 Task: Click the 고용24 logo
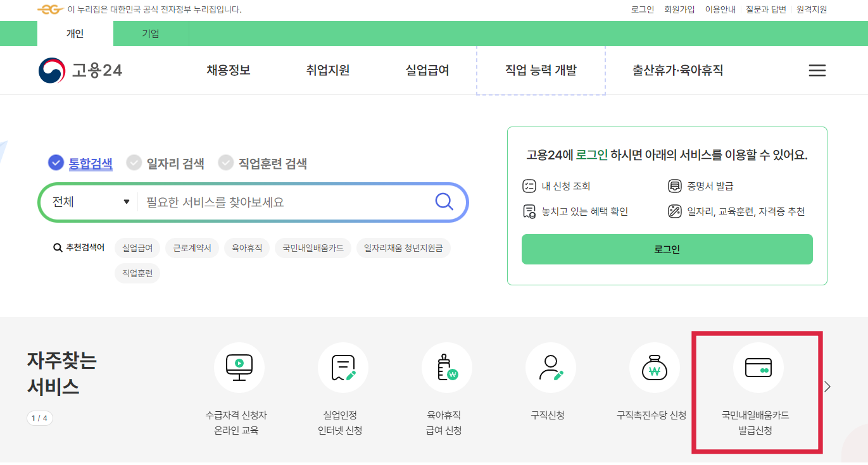[80, 70]
